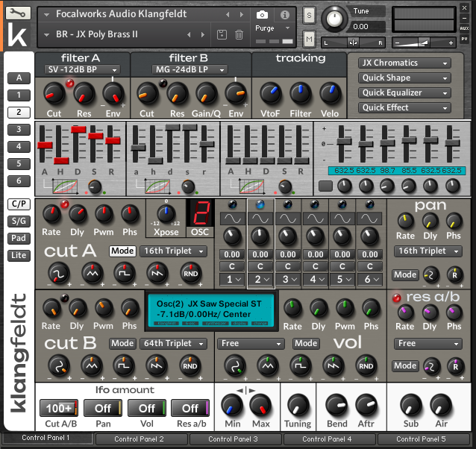The width and height of the screenshot is (476, 449).
Task: Click the blue oscillator info display
Action: click(210, 309)
